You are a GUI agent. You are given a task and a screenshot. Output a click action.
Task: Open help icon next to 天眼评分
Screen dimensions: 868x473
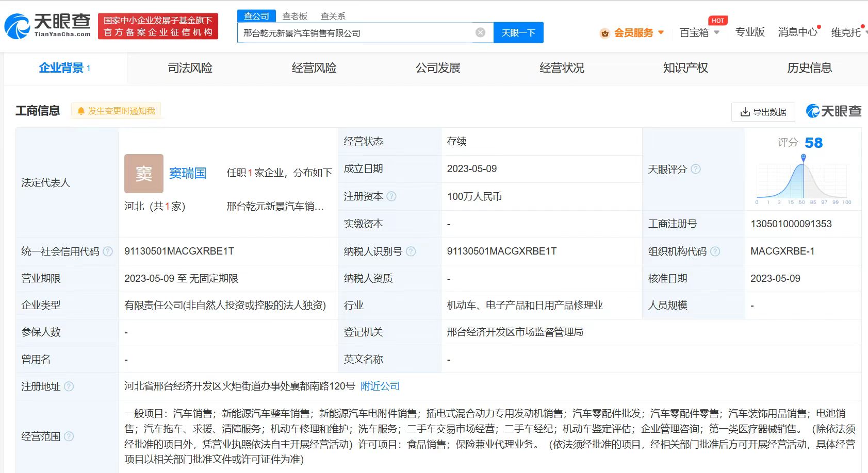(696, 169)
